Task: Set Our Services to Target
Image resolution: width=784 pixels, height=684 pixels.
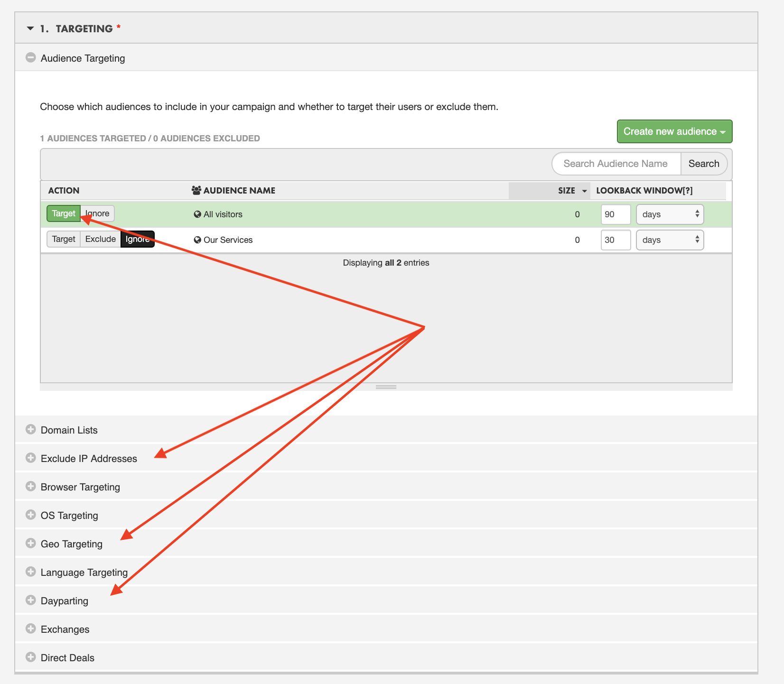Action: pyautogui.click(x=64, y=239)
